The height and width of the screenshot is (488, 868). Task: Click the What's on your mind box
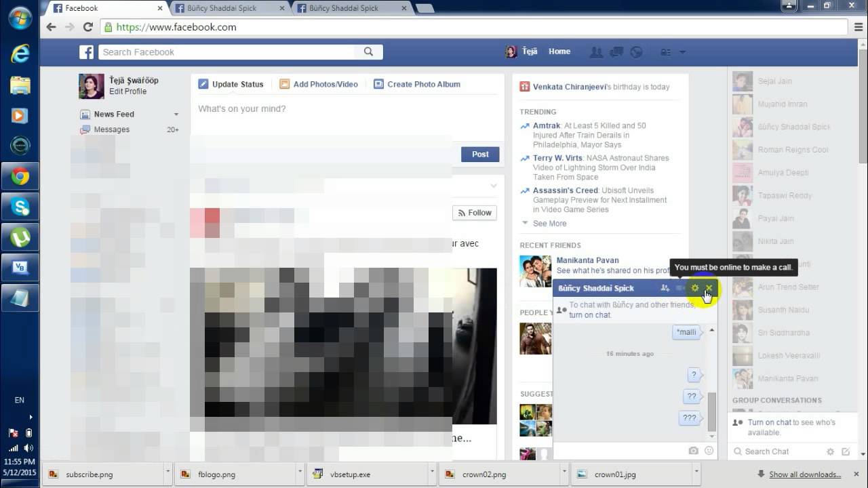pos(347,109)
